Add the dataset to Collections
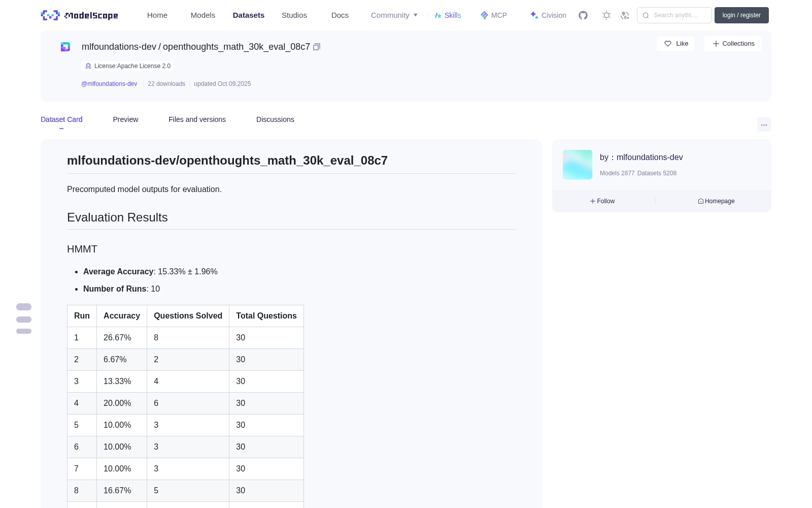 (x=733, y=44)
